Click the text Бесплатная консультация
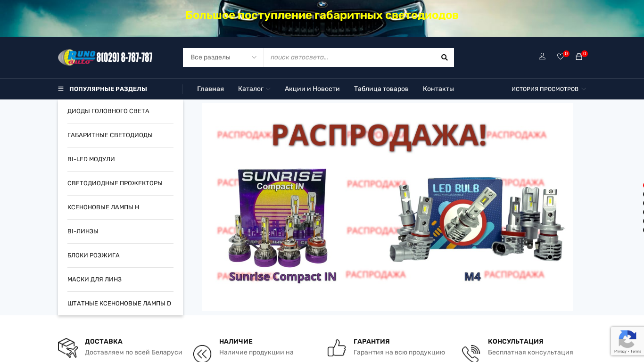644x362 pixels. tap(530, 352)
